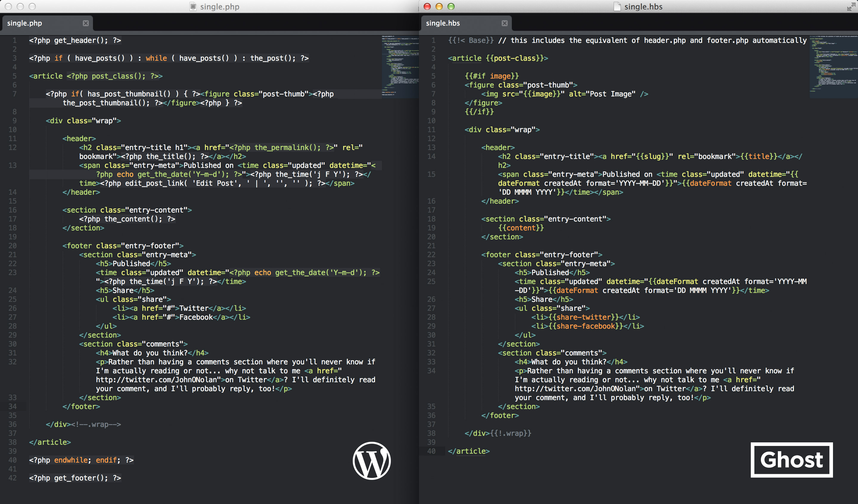The image size is (858, 504).
Task: Click the Twitter link line in single.php
Action: pos(179,308)
